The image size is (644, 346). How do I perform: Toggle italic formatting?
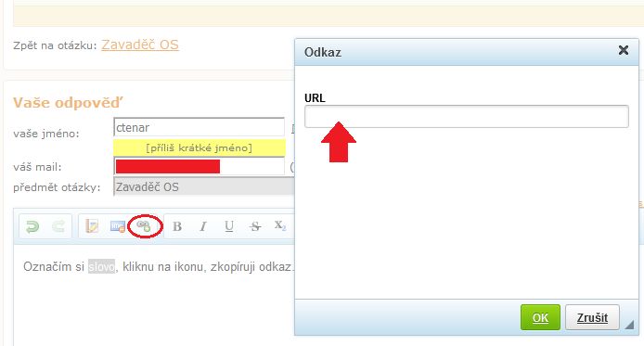(x=203, y=226)
